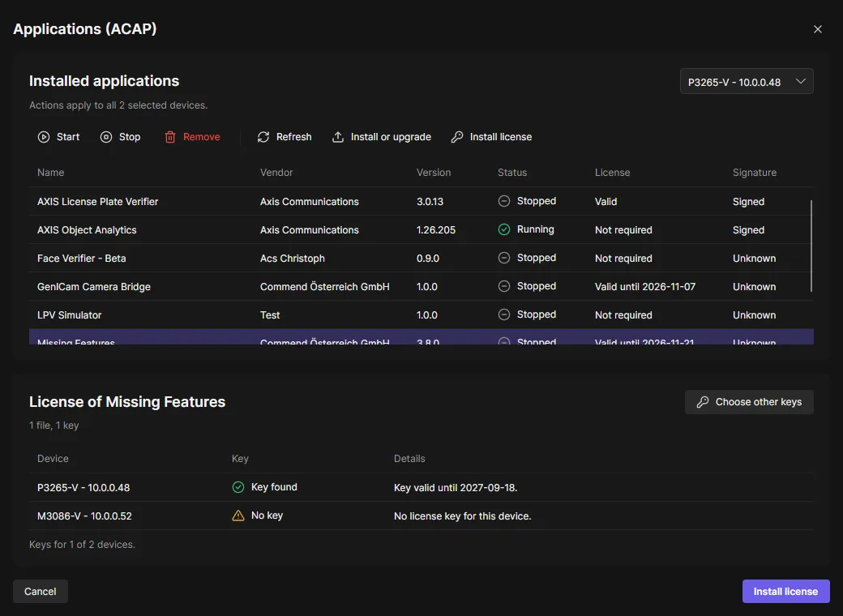843x616 pixels.
Task: Click the Install or upgrade upload icon
Action: point(338,137)
